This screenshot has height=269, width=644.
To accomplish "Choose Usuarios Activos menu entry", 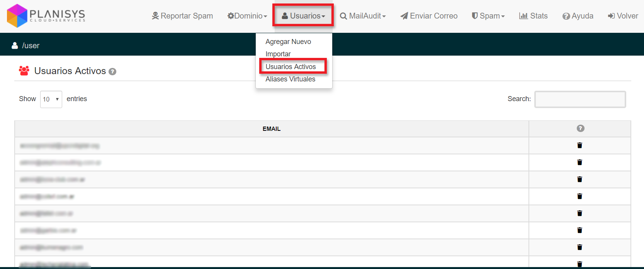I will [291, 67].
